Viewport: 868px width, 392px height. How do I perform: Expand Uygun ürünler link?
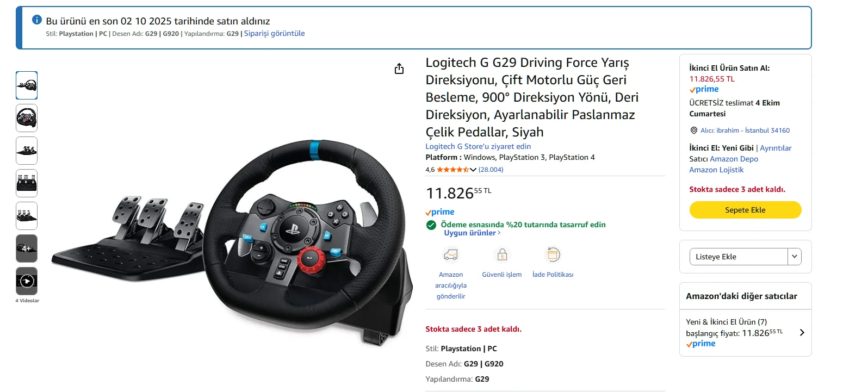(472, 233)
